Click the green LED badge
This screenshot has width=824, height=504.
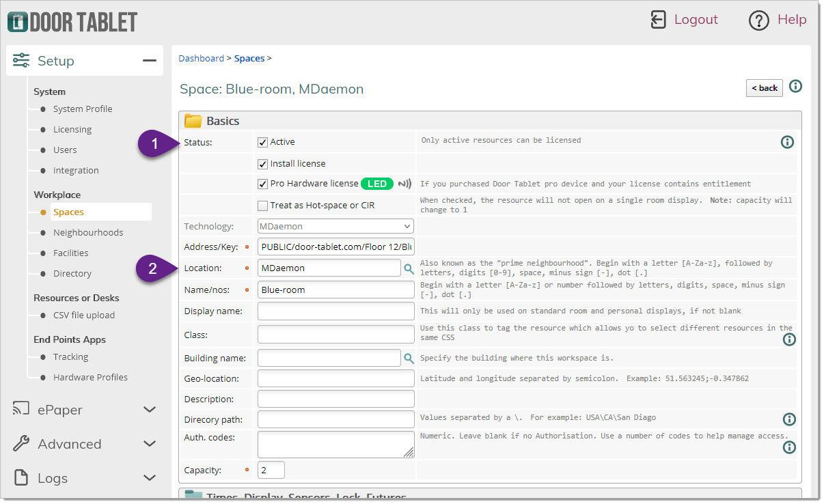coord(377,184)
